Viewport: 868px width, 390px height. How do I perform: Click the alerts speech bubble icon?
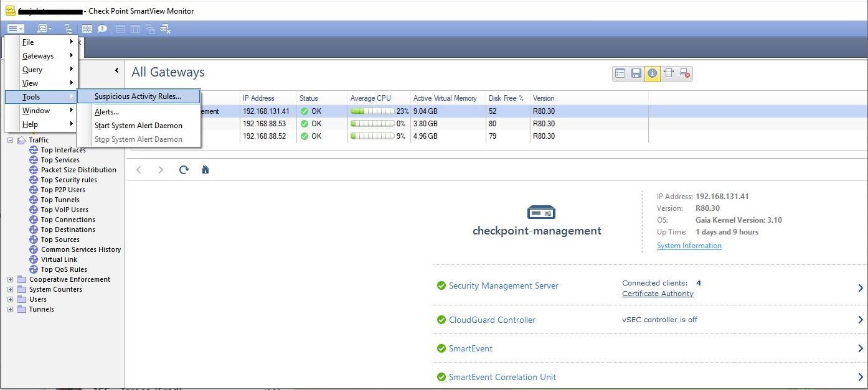click(102, 29)
